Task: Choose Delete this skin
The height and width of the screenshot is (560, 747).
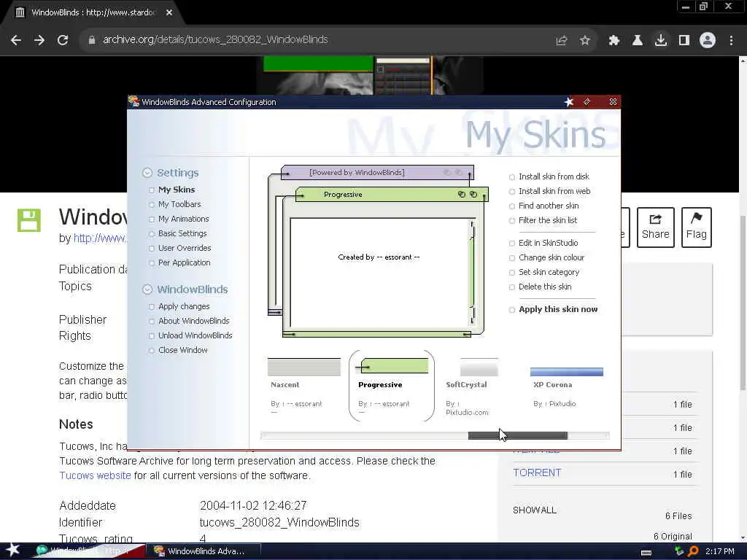Action: (544, 287)
